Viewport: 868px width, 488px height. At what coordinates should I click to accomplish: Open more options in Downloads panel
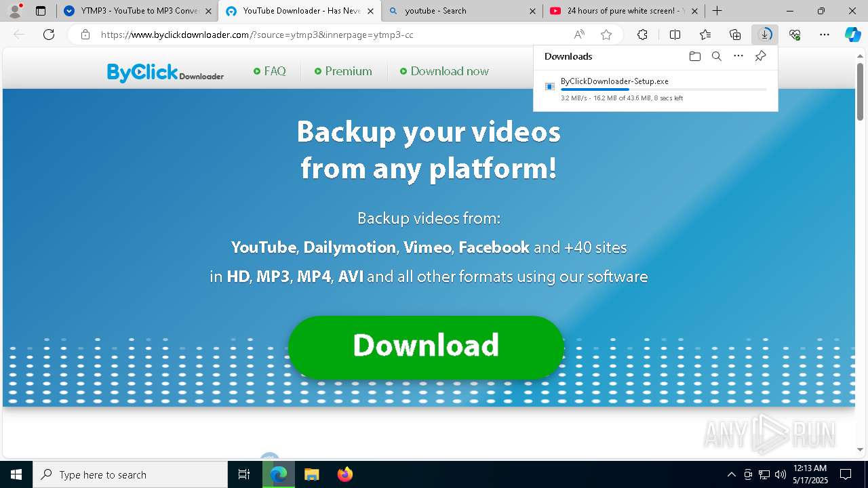pos(738,56)
